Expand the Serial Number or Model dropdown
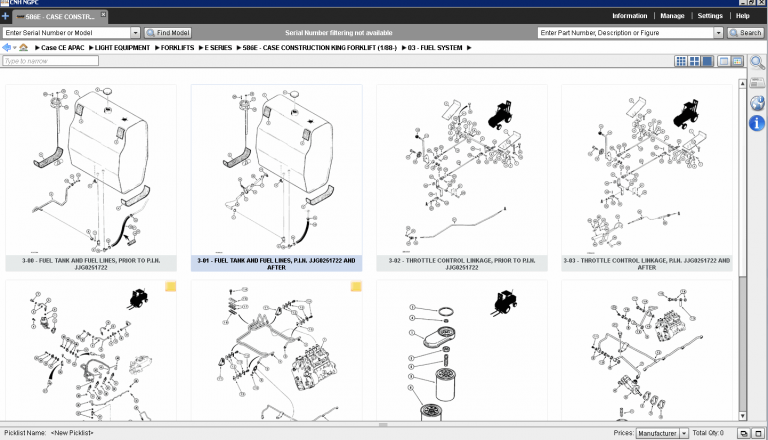768x440 pixels. tap(136, 33)
